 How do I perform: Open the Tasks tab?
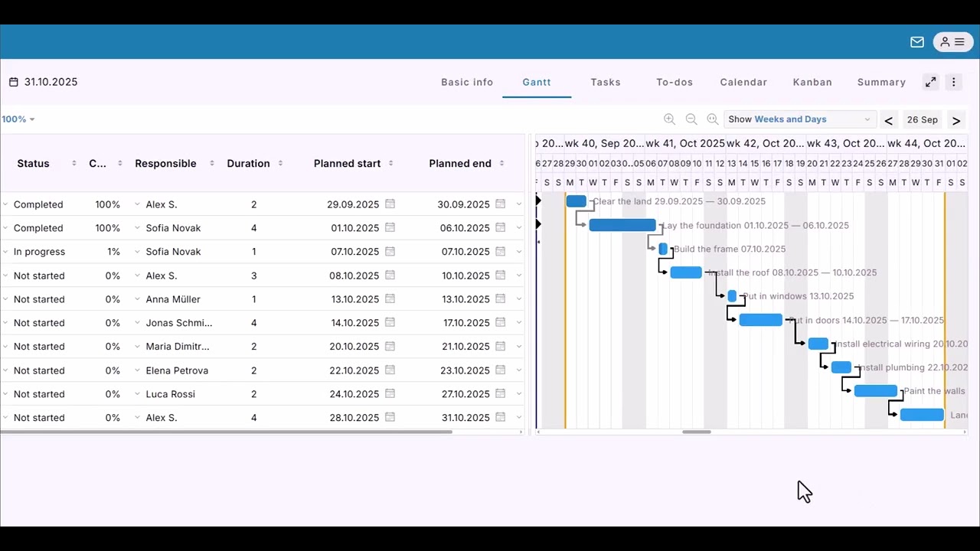point(606,82)
